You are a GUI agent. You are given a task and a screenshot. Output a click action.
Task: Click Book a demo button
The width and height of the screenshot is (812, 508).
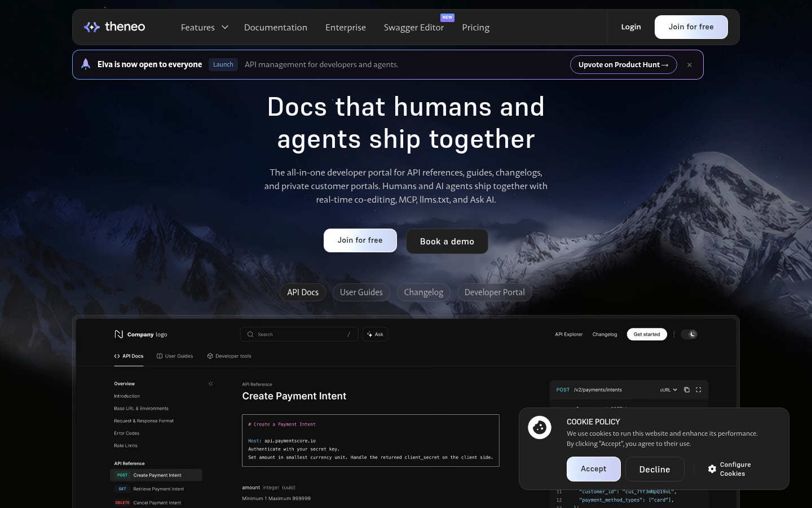tap(447, 241)
